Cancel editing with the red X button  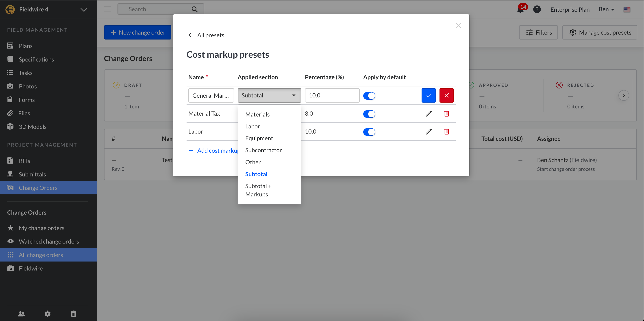[x=446, y=95]
